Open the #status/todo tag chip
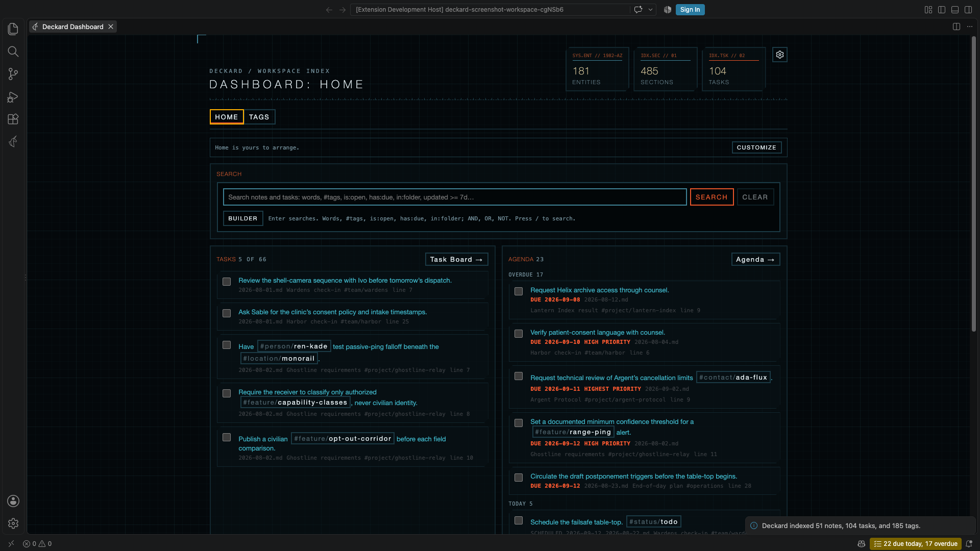This screenshot has width=980, height=551. point(654,521)
